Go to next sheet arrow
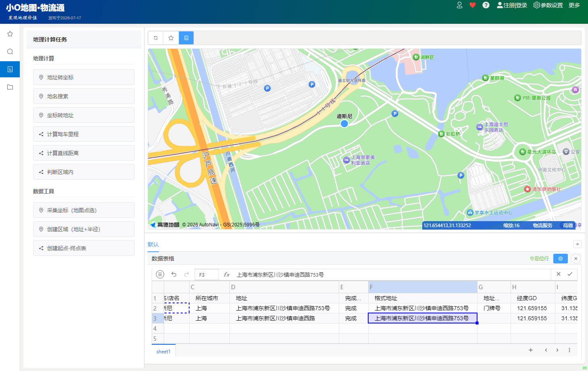Viewport: 588px width, 371px height. (x=557, y=350)
